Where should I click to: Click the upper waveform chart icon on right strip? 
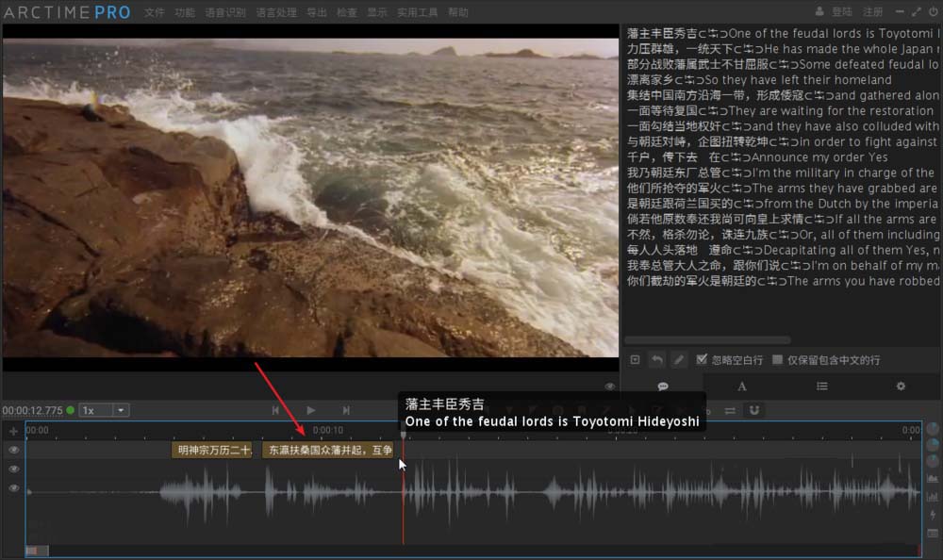(933, 478)
